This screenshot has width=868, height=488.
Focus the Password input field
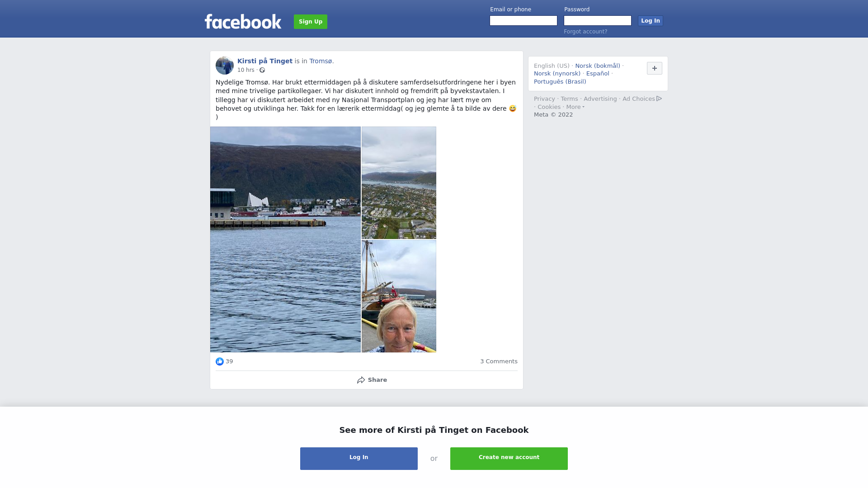pyautogui.click(x=598, y=21)
